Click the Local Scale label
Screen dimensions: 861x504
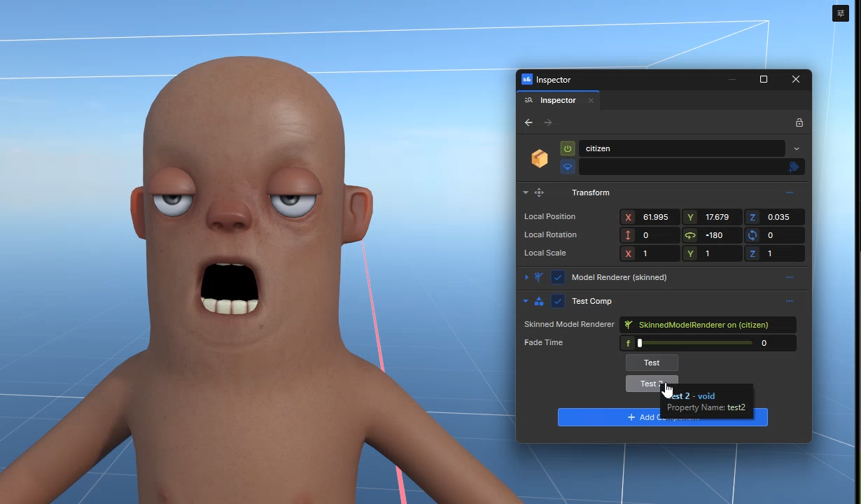(545, 253)
